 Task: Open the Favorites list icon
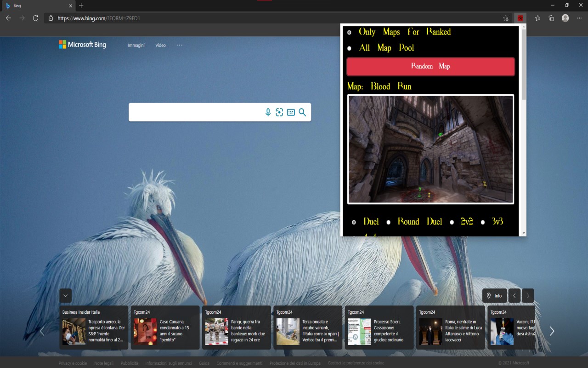(538, 18)
